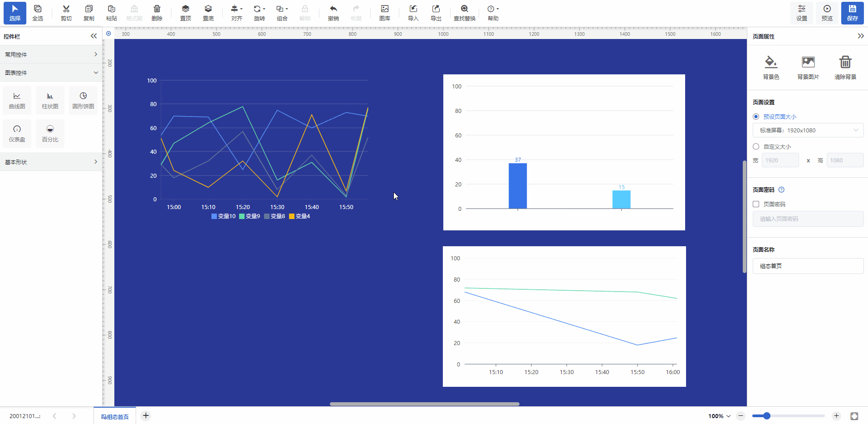The image size is (868, 424).
Task: Zoom in with plus button
Action: point(836,416)
